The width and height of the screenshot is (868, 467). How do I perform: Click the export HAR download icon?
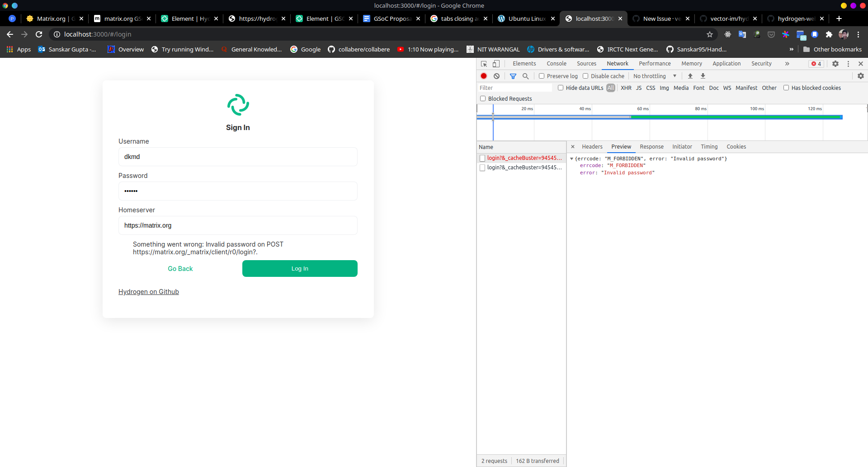(x=703, y=76)
